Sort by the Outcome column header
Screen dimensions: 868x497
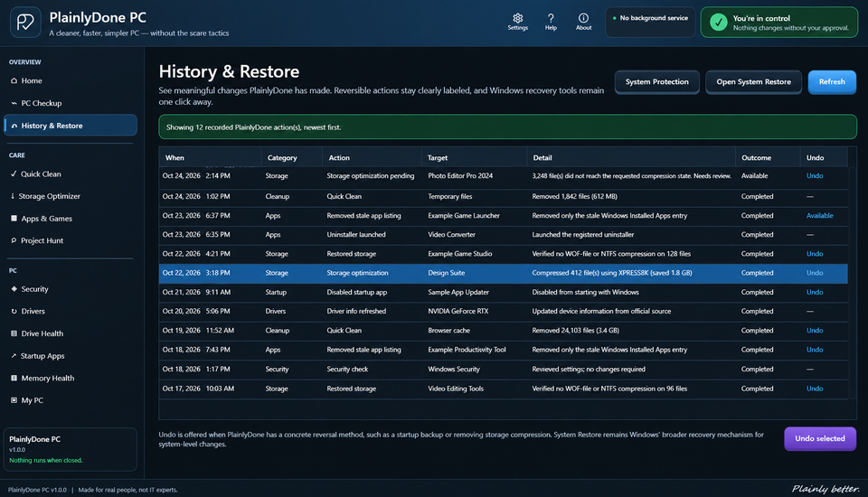coord(768,158)
